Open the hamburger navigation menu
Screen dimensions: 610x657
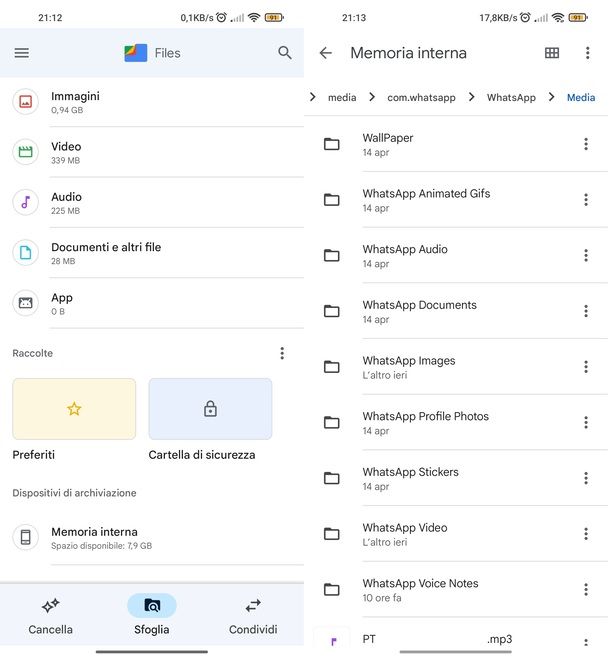(x=22, y=53)
